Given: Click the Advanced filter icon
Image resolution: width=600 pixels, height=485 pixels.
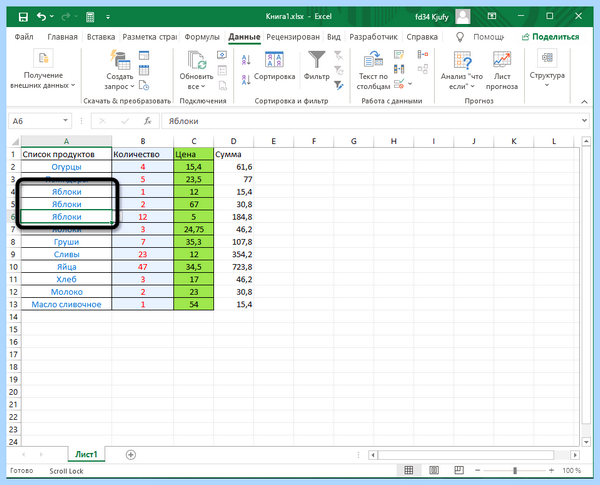Looking at the screenshot, I should [339, 85].
